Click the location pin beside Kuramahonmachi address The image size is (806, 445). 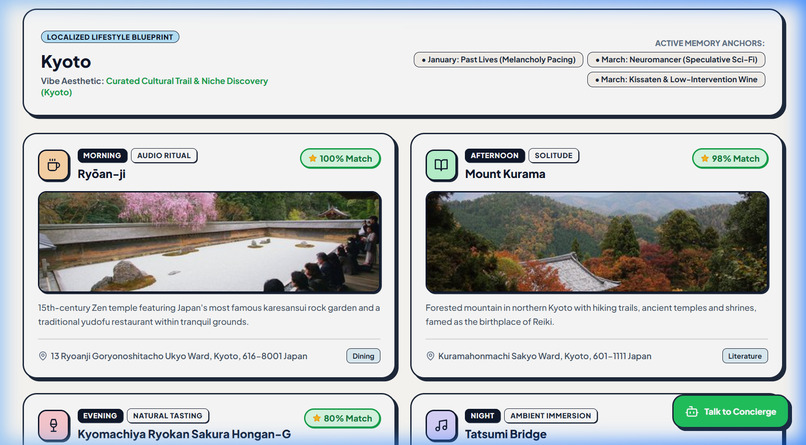point(430,356)
